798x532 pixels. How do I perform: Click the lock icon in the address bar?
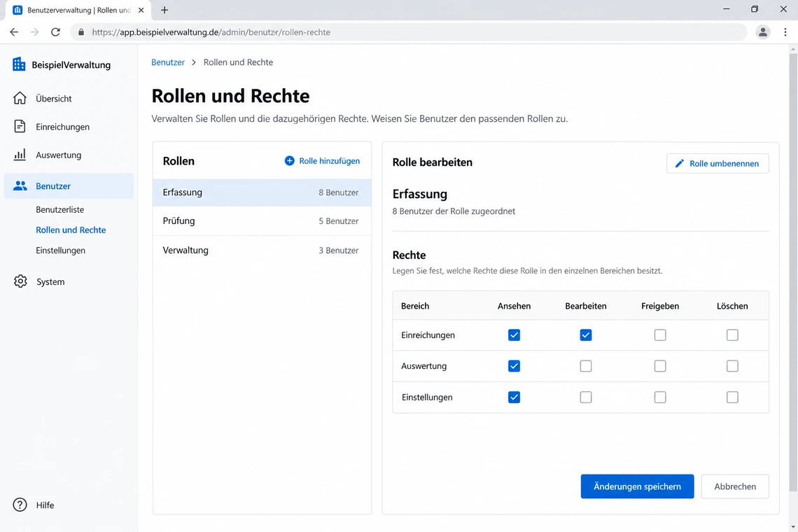point(81,32)
